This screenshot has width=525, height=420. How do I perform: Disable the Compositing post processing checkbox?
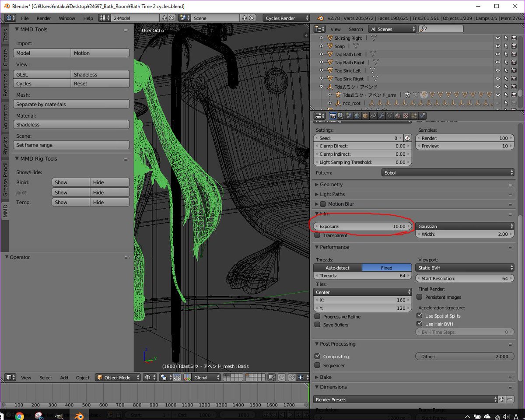[x=317, y=356]
